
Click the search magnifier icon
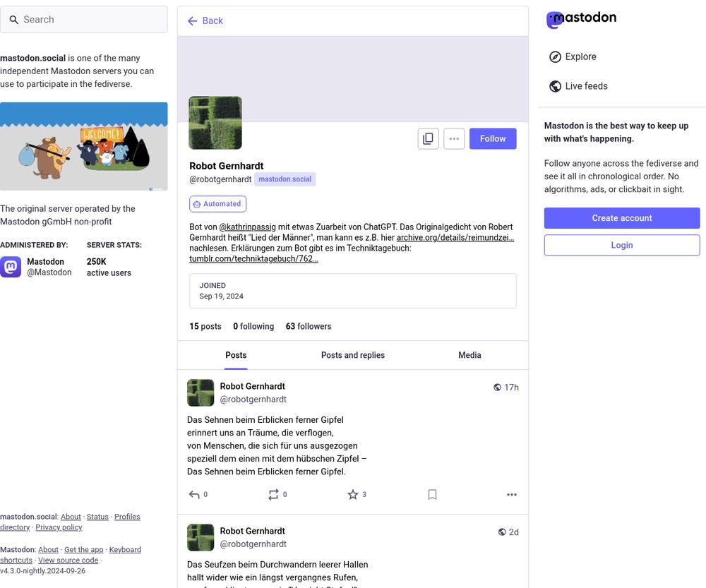pyautogui.click(x=14, y=20)
